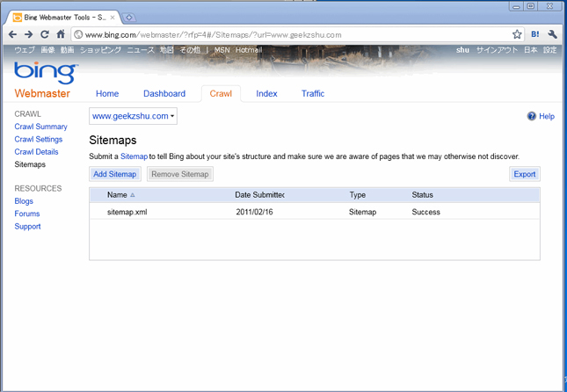Expand the www.geekzshu.com site dropdown
This screenshot has width=567, height=392.
click(x=133, y=116)
